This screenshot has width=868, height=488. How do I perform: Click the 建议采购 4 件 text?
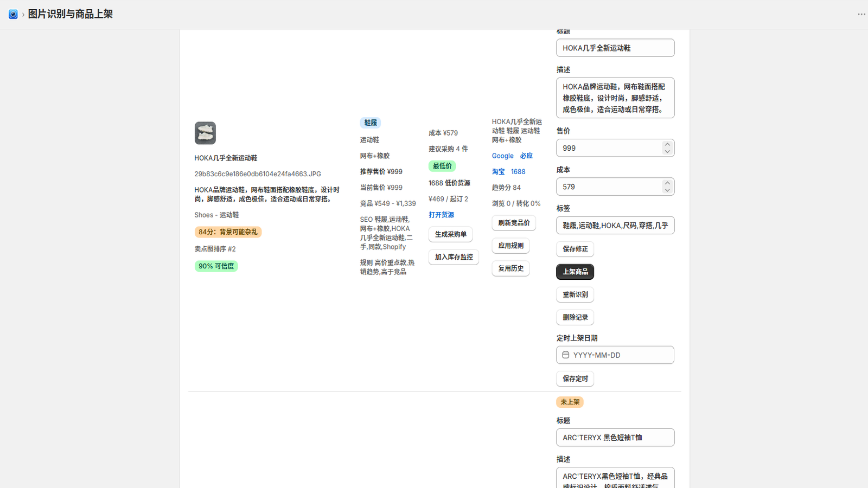[x=448, y=149]
